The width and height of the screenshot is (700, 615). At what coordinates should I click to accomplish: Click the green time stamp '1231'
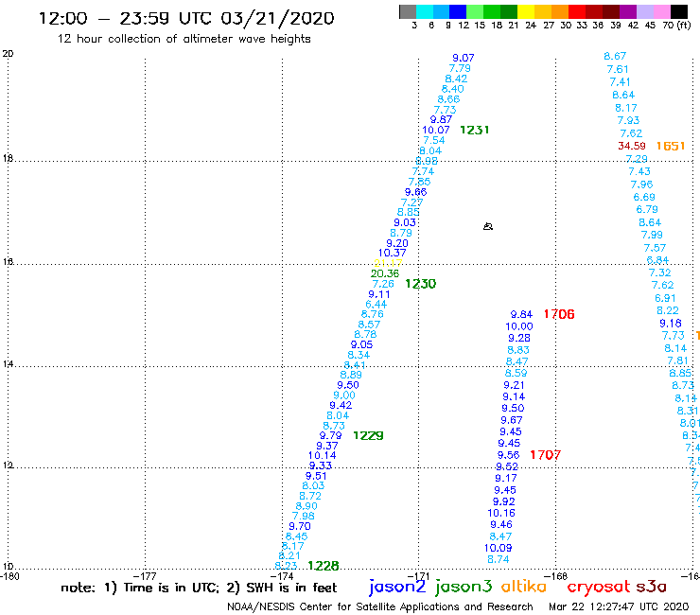[x=474, y=130]
